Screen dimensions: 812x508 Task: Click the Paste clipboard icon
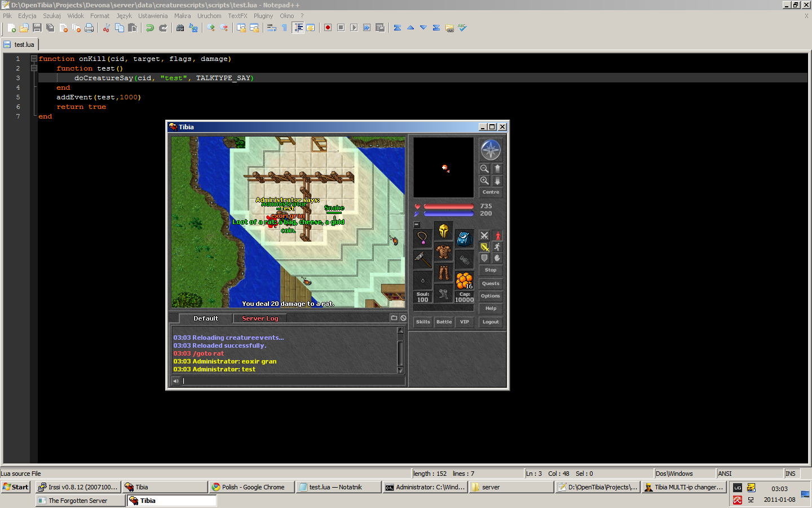pyautogui.click(x=133, y=28)
